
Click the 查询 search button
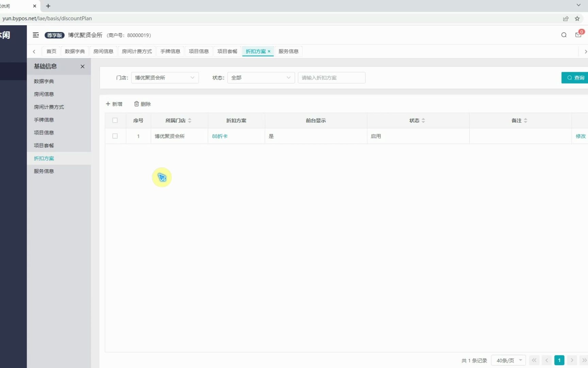pyautogui.click(x=575, y=78)
